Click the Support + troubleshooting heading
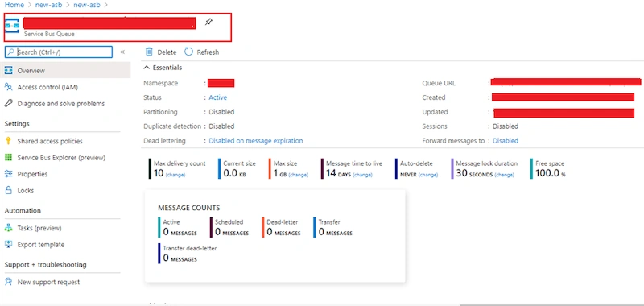 pos(46,264)
